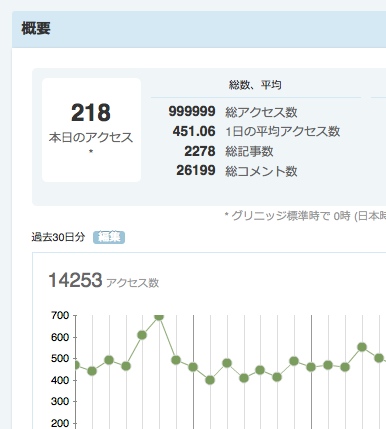
Task: Click the 総記事数 label
Action: coord(249,152)
